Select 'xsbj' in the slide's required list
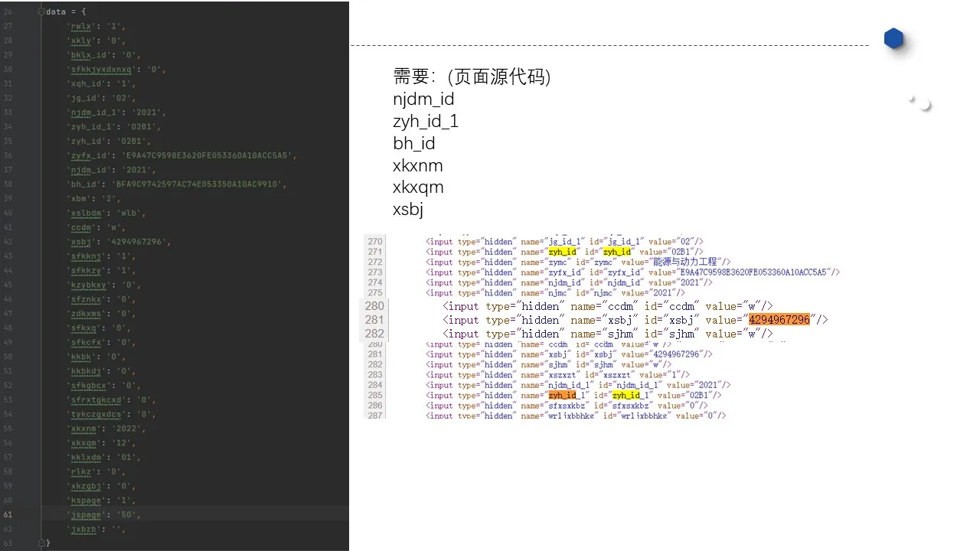The height and width of the screenshot is (551, 980). tap(408, 210)
